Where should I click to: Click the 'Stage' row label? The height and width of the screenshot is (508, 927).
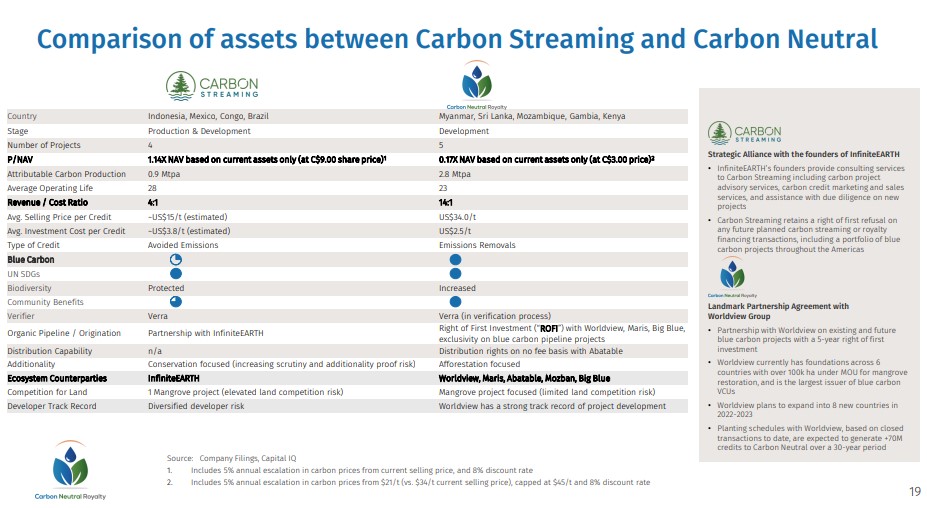18,131
